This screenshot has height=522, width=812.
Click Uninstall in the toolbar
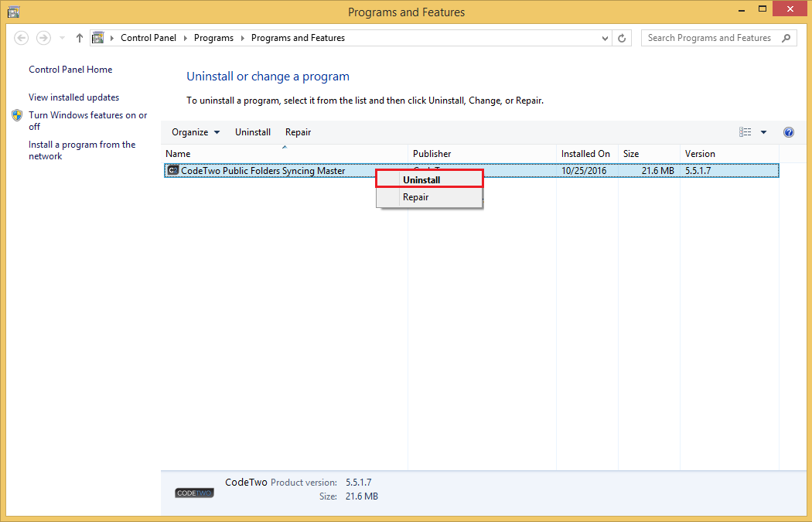click(253, 132)
